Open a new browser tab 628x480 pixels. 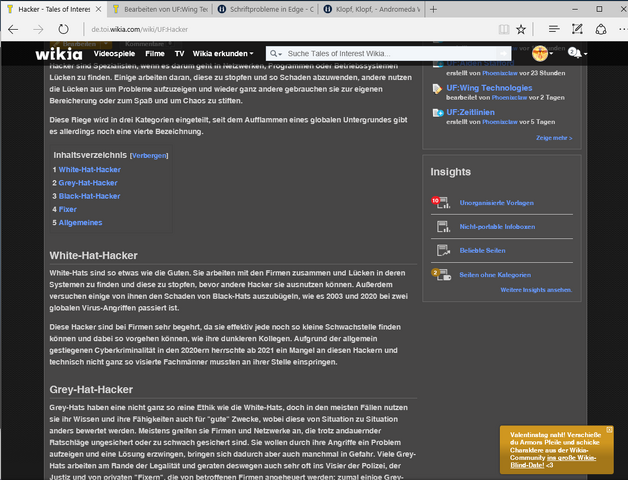[x=433, y=9]
